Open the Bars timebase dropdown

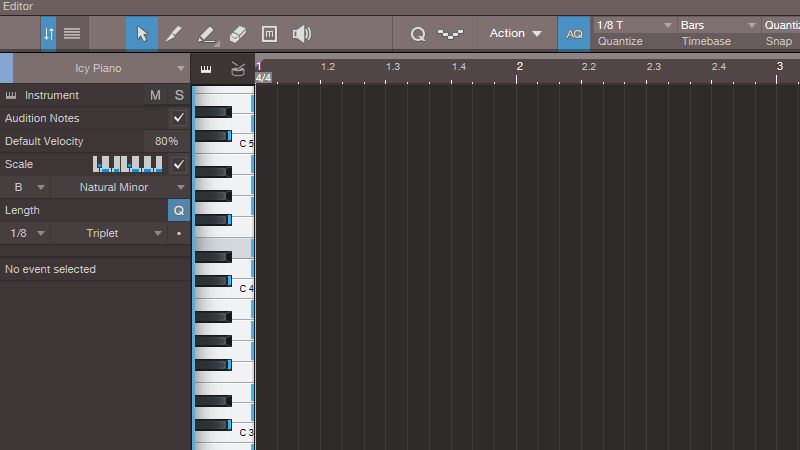click(x=718, y=25)
